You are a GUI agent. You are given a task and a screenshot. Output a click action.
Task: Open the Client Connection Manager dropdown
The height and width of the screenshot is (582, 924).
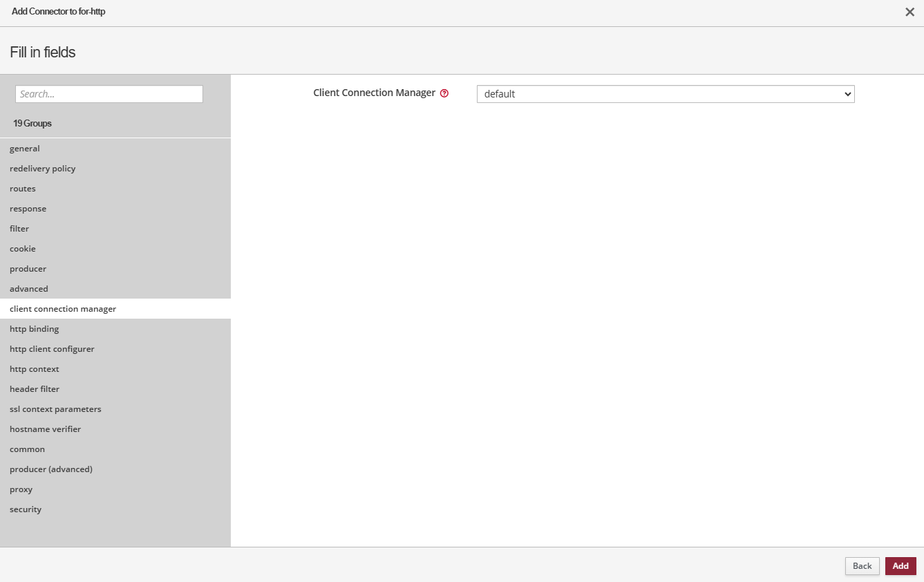[x=665, y=94]
